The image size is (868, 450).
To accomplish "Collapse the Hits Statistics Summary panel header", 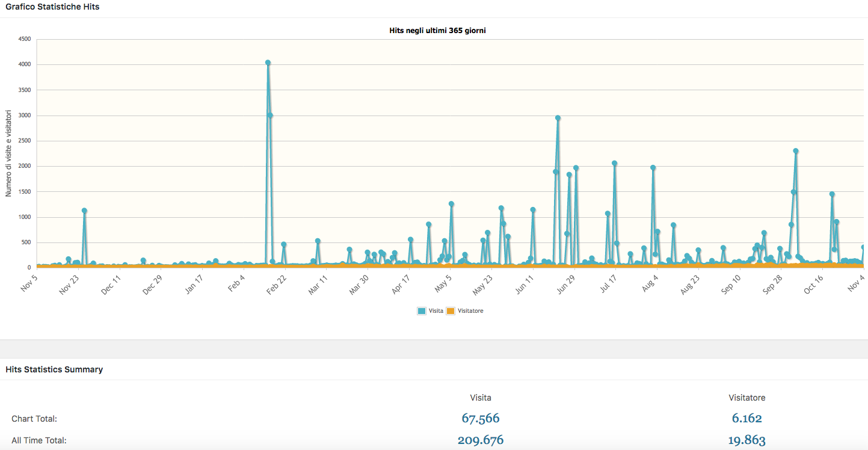I will [x=54, y=369].
